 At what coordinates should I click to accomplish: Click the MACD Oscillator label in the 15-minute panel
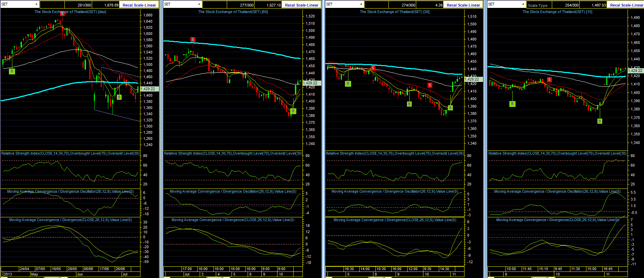point(557,191)
